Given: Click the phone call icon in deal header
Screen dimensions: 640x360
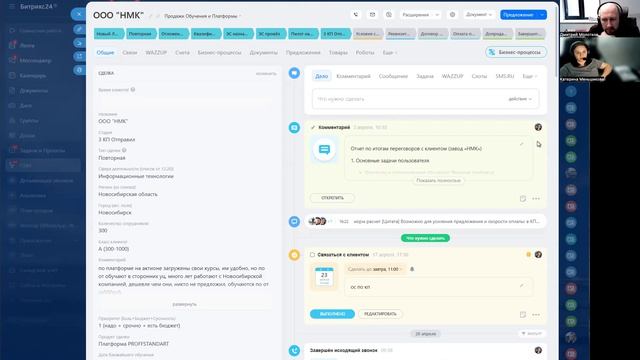Looking at the screenshot, I should [356, 15].
